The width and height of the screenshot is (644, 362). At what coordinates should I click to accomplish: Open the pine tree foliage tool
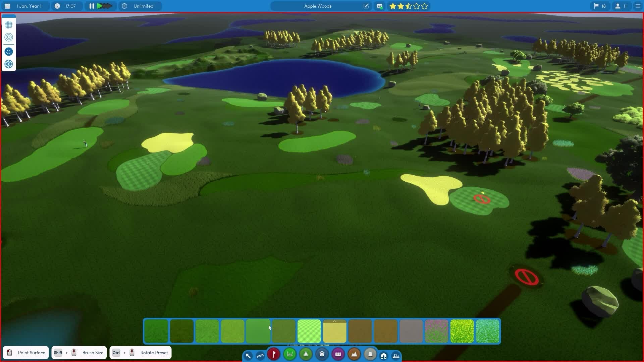pyautogui.click(x=306, y=354)
